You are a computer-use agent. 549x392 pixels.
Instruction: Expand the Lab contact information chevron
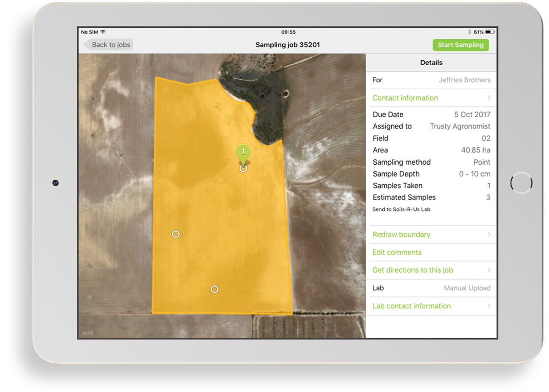[x=489, y=306]
